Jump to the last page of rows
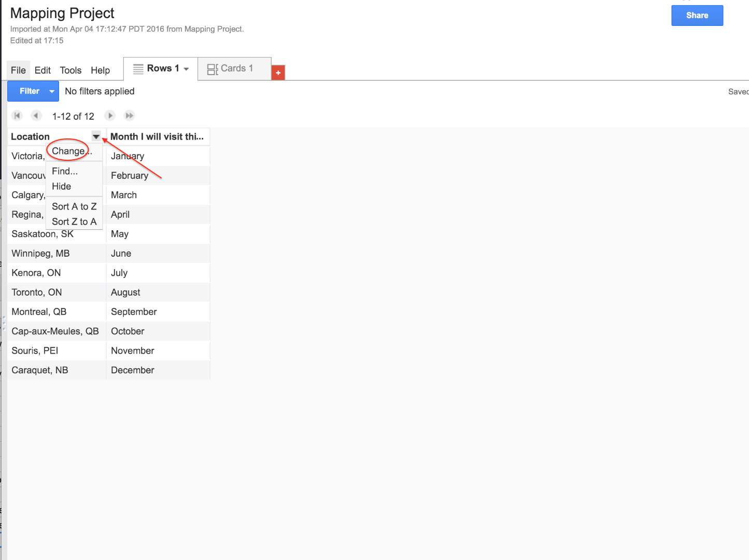Screen dimensions: 749x560 click(129, 115)
